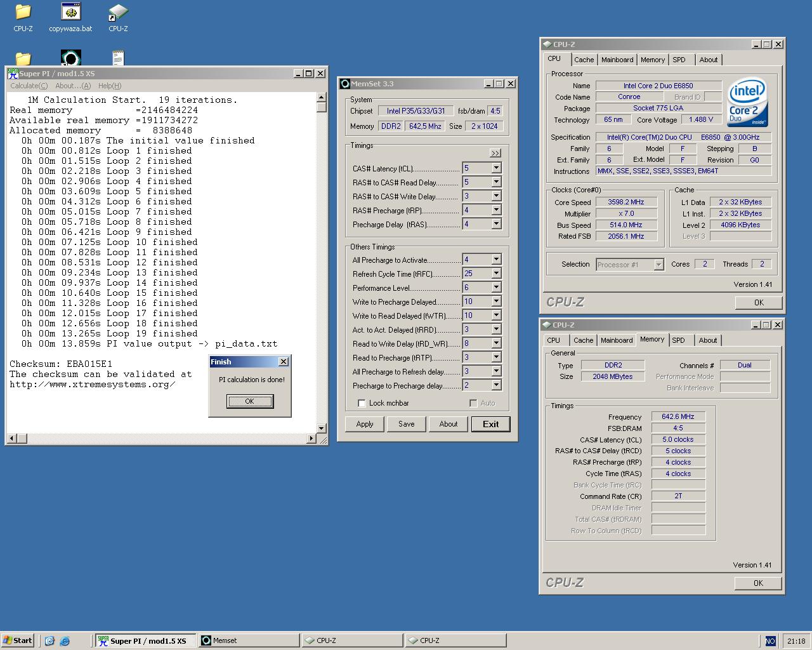Click the Core Speed value 3598.2 MHz
Image resolution: width=812 pixels, height=650 pixels.
626,202
